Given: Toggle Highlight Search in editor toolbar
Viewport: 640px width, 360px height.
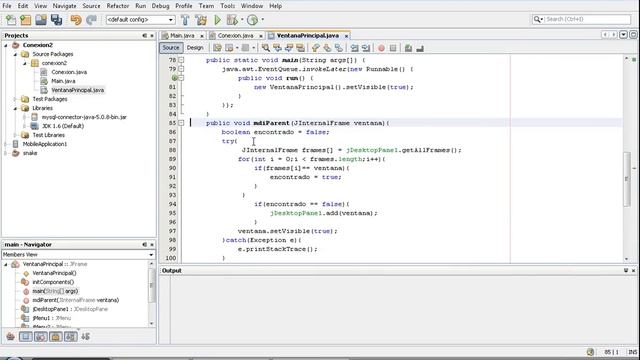Looking at the screenshot, I should coord(300,48).
